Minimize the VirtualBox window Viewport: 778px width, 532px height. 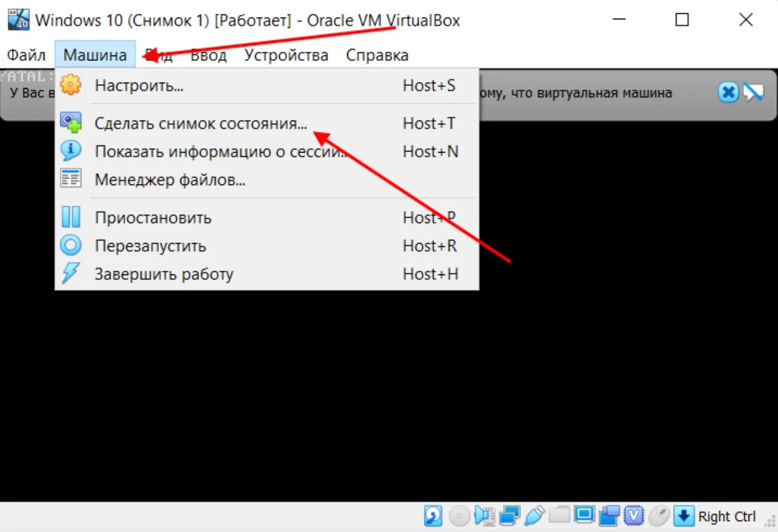[618, 20]
